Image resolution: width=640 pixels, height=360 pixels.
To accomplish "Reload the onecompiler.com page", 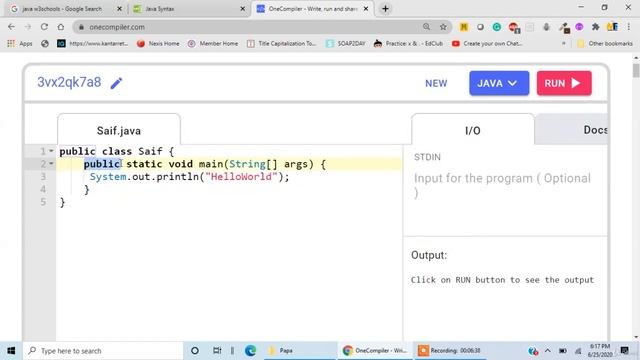I will (44, 27).
